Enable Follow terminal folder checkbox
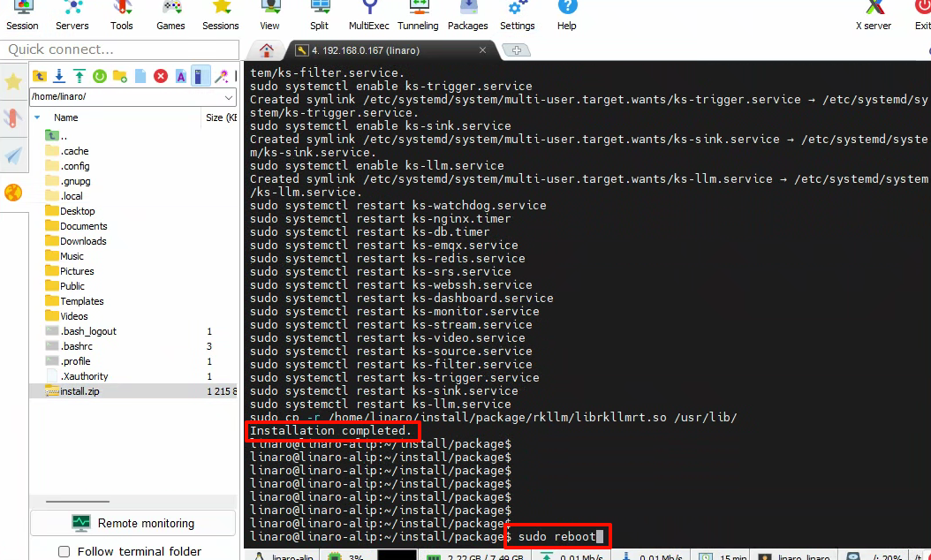 coord(64,552)
